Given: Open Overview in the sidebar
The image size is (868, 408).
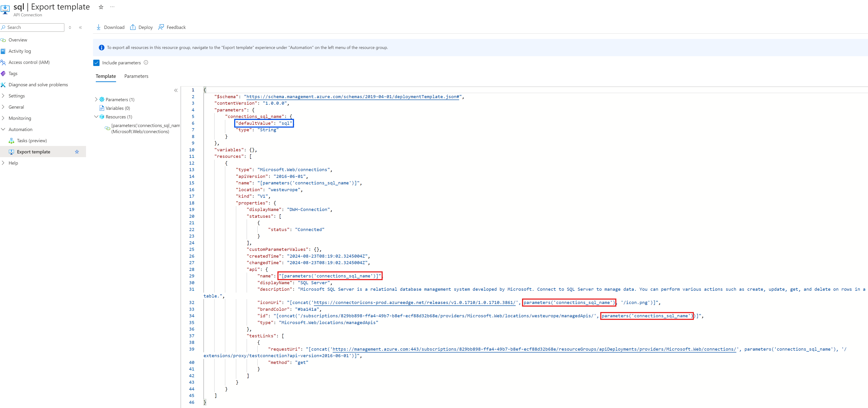Looking at the screenshot, I should [18, 40].
